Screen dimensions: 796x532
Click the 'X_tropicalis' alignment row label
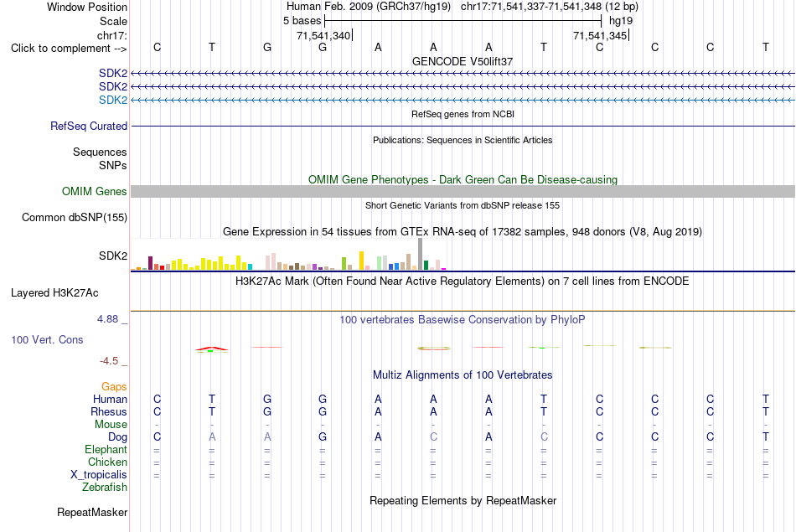[x=99, y=475]
